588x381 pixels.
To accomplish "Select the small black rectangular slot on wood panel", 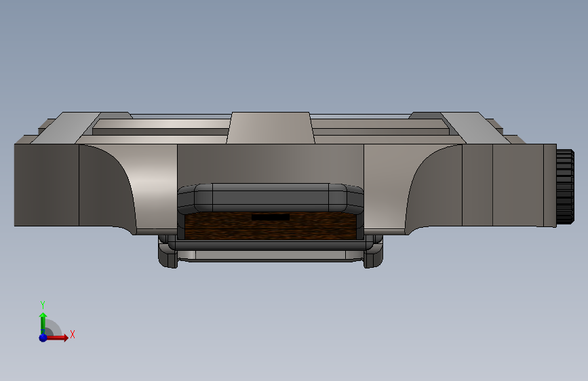I will [x=271, y=217].
